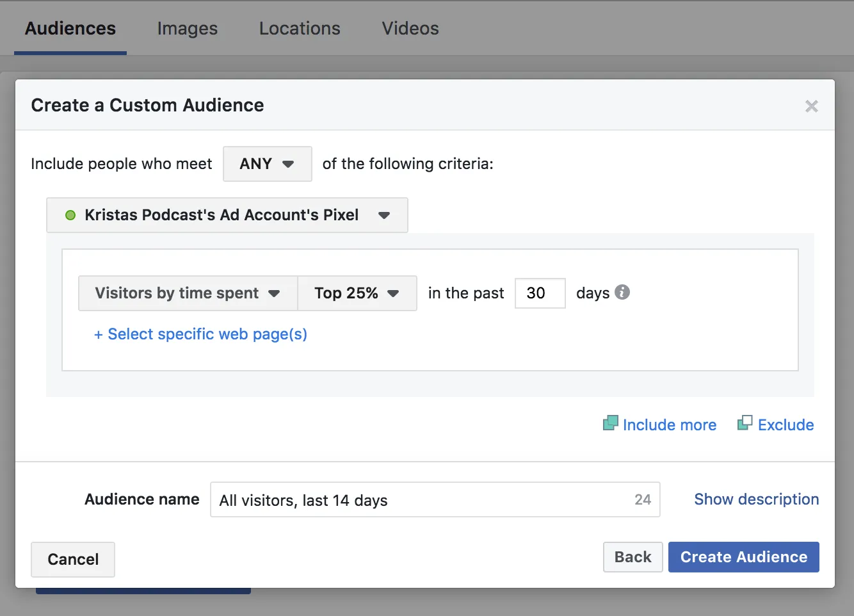This screenshot has height=616, width=854.
Task: Click the Audience name label
Action: (142, 499)
